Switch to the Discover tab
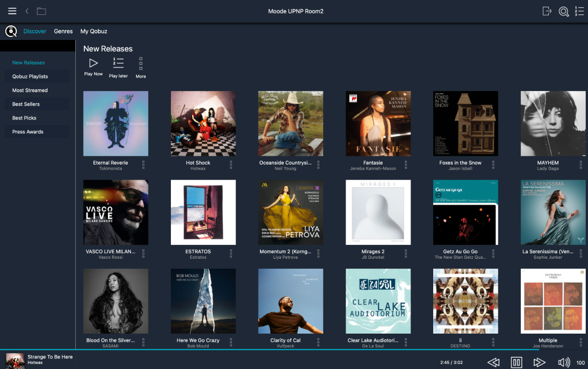This screenshot has height=369, width=588. pyautogui.click(x=35, y=31)
